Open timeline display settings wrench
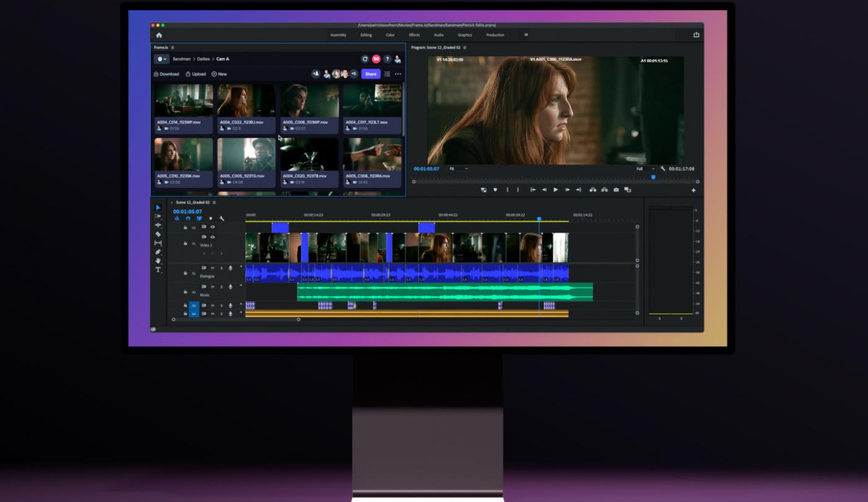 [x=221, y=218]
